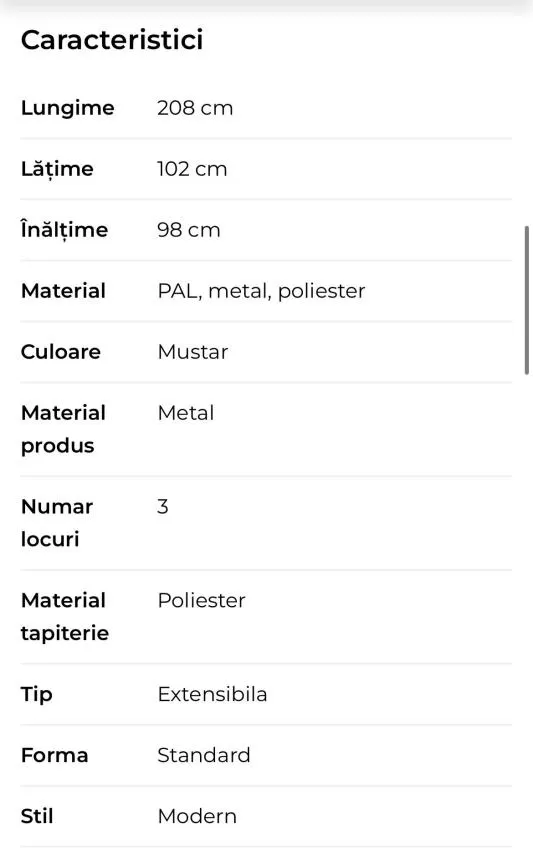Image resolution: width=533 pixels, height=850 pixels.
Task: Click the Extensibila type value
Action: coord(213,694)
